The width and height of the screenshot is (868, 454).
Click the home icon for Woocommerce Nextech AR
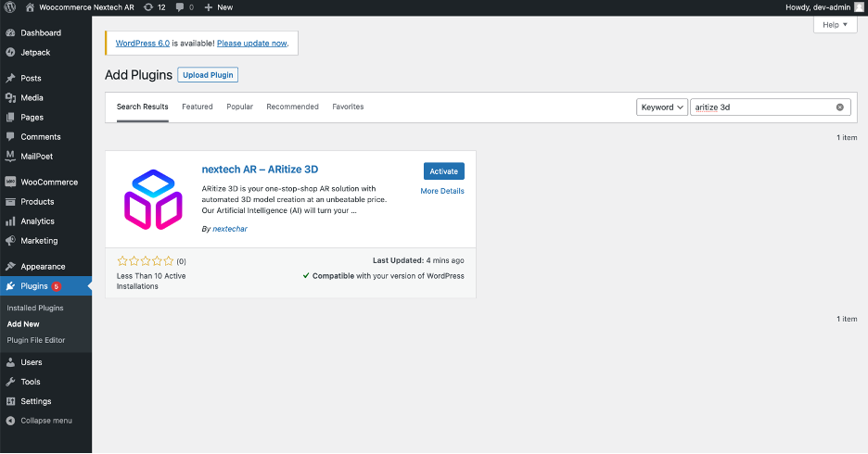click(30, 7)
